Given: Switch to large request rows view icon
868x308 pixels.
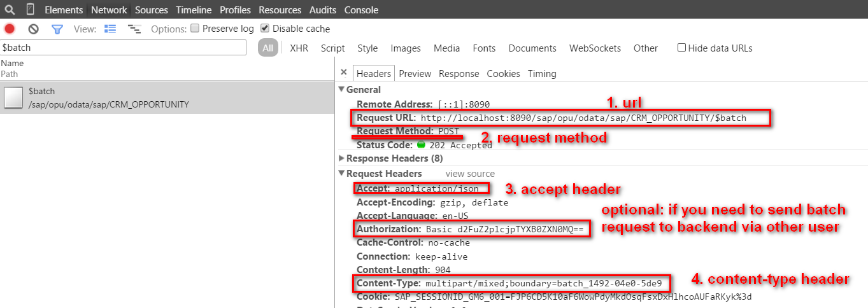Looking at the screenshot, I should pyautogui.click(x=110, y=29).
